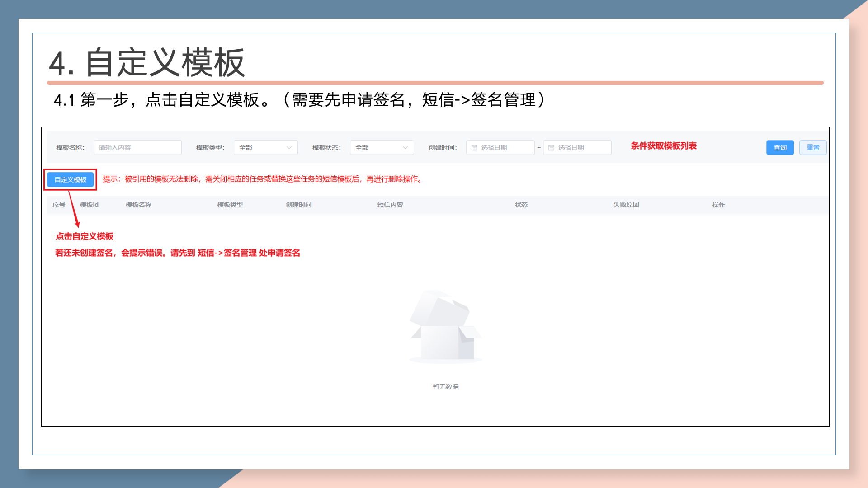Click the 模板id column header
This screenshot has width=868, height=488.
tap(89, 205)
